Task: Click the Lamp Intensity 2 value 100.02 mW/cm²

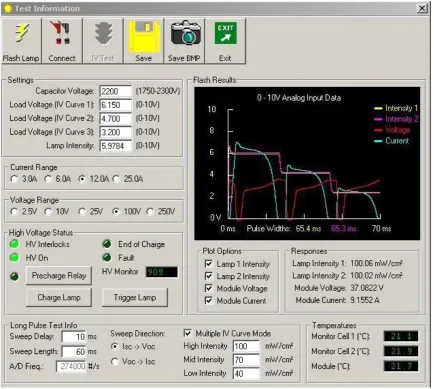Action: point(376,276)
